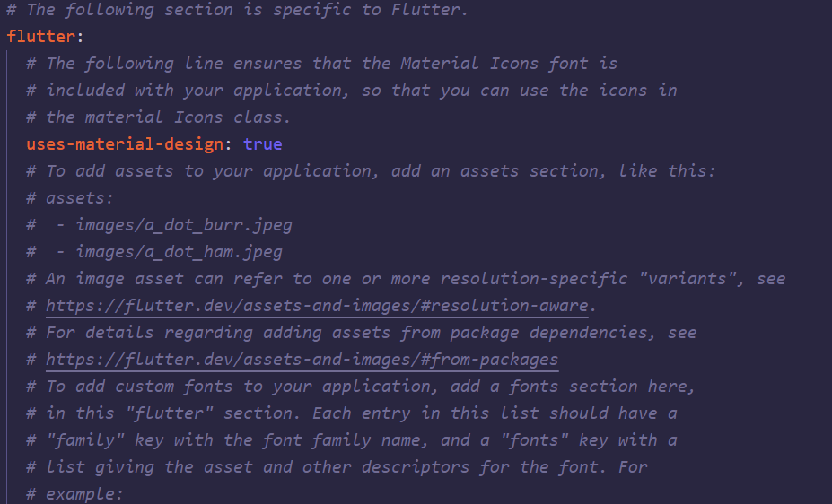Click the 'To add custom fonts' comment

pyautogui.click(x=361, y=387)
